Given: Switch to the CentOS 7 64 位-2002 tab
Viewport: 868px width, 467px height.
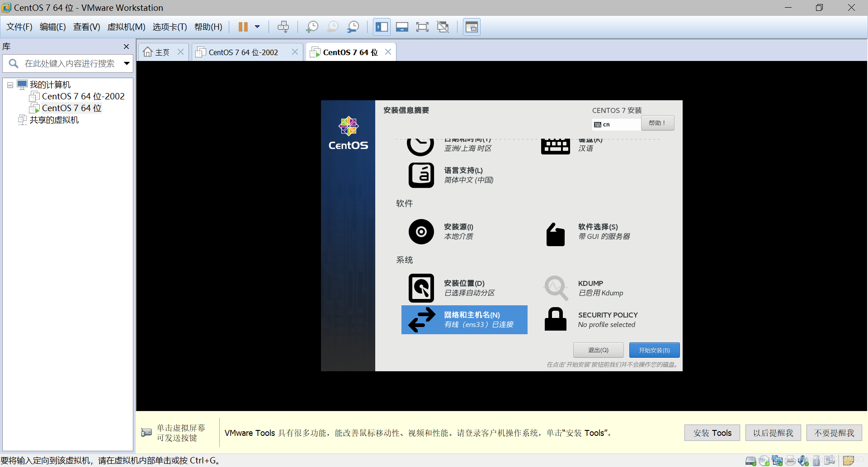Looking at the screenshot, I should 243,52.
